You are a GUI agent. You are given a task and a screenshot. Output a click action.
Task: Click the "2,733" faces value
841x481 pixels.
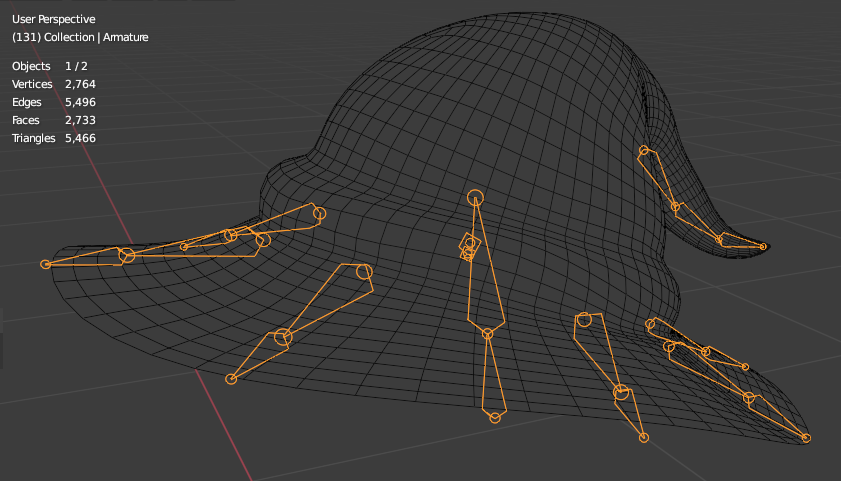[80, 120]
